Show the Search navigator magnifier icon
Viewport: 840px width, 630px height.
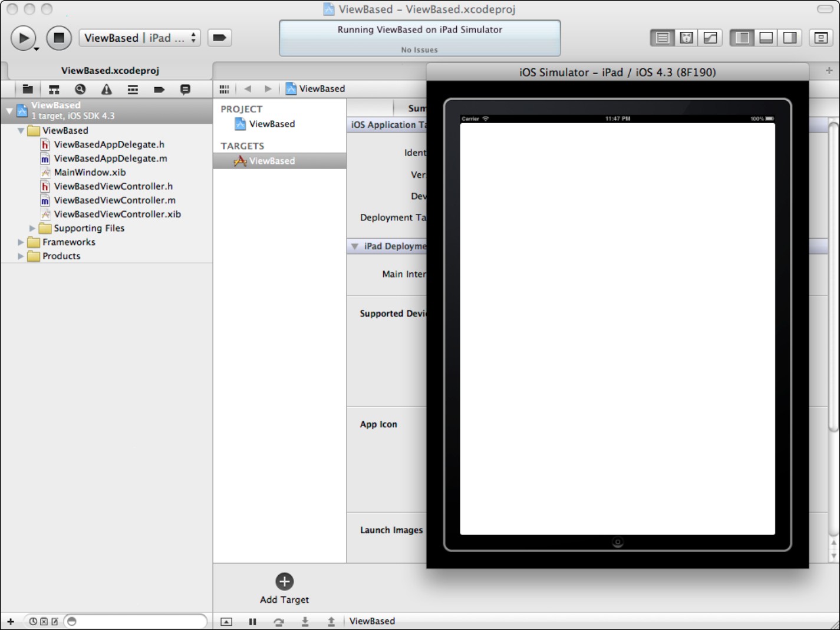(80, 90)
